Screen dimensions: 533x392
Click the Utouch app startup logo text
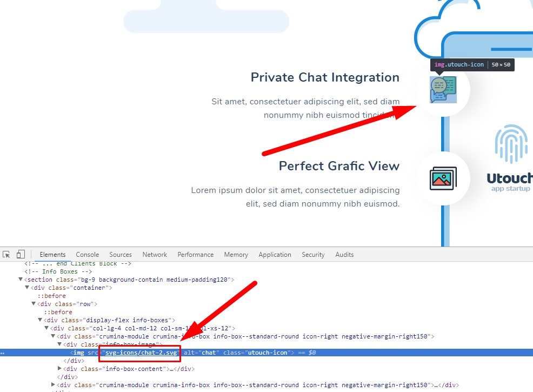[x=510, y=182]
